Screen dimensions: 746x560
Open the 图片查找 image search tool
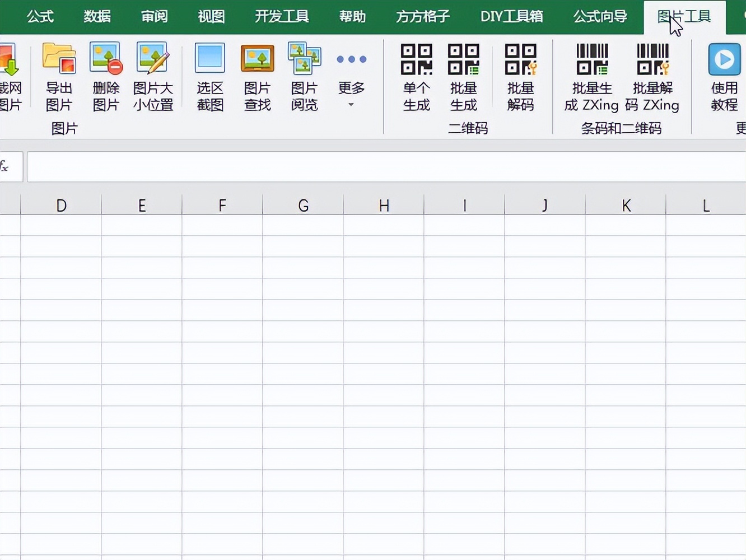(x=257, y=76)
